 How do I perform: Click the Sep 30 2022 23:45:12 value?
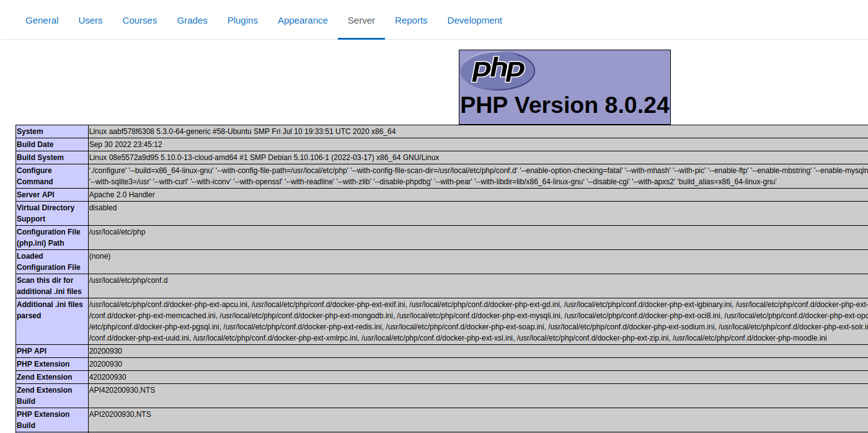(126, 145)
